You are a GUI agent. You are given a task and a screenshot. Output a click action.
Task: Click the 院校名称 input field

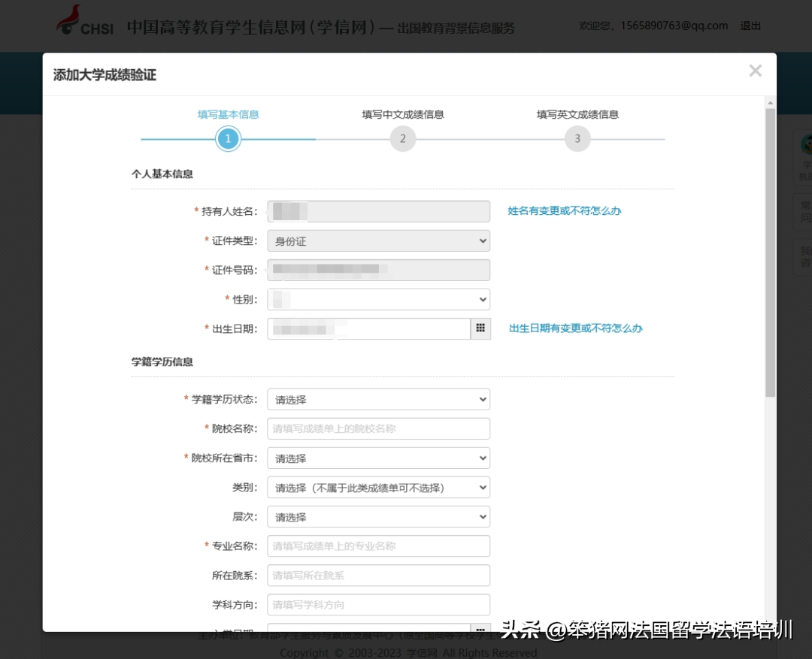[x=378, y=429]
